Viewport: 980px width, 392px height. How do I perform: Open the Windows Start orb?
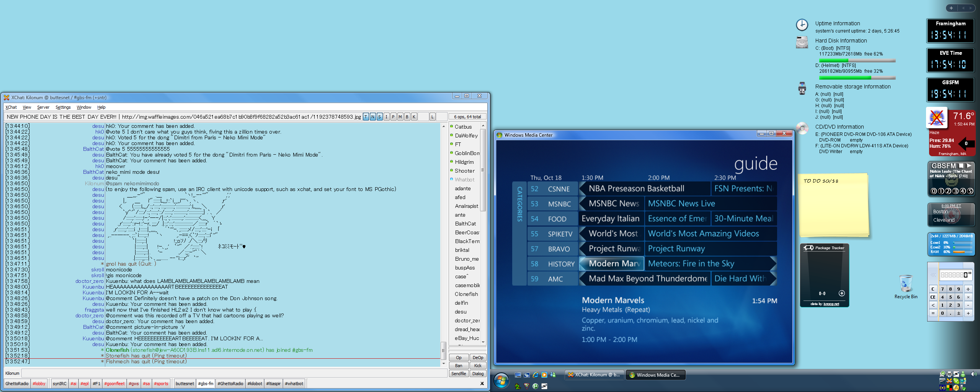click(501, 381)
